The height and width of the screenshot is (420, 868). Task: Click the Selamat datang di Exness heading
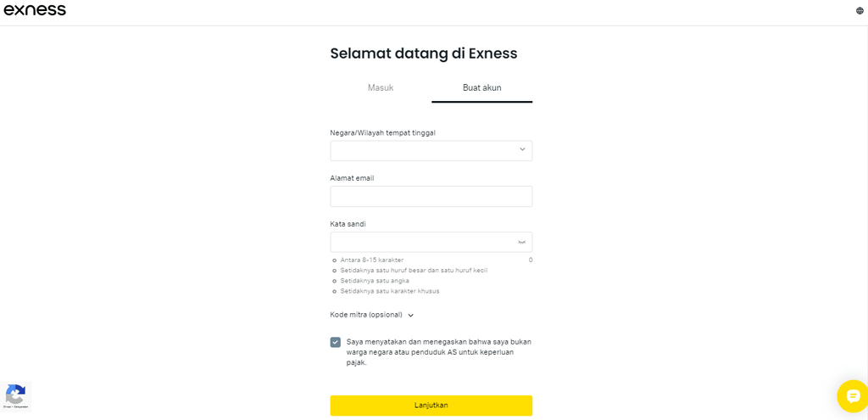423,53
